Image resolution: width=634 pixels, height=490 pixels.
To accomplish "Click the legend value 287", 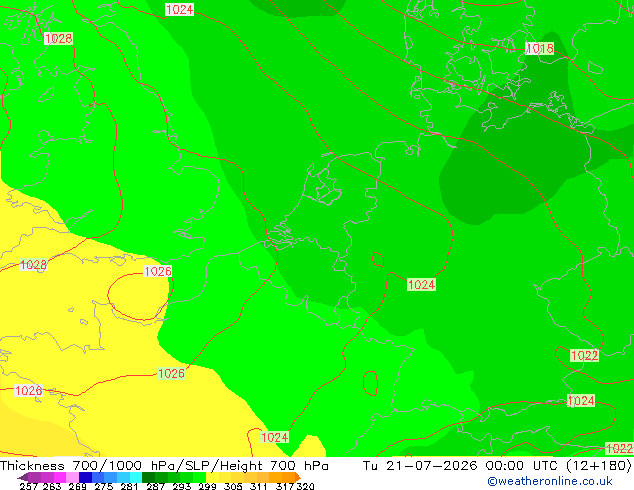I will coord(155,486).
